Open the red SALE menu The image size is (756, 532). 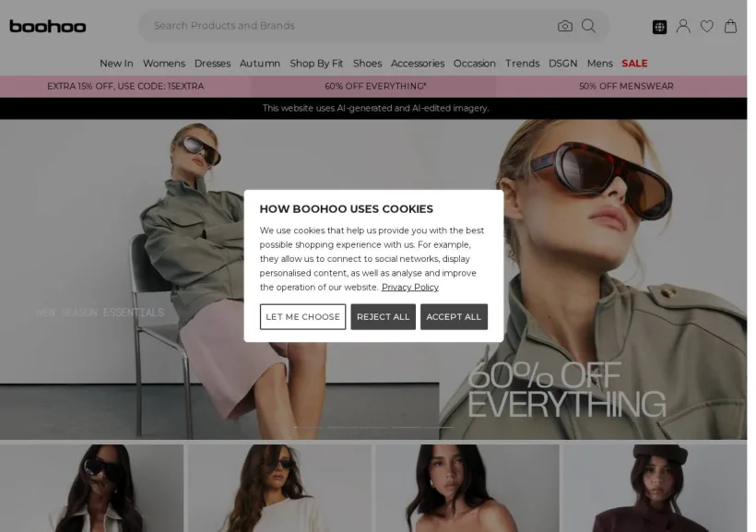tap(634, 64)
